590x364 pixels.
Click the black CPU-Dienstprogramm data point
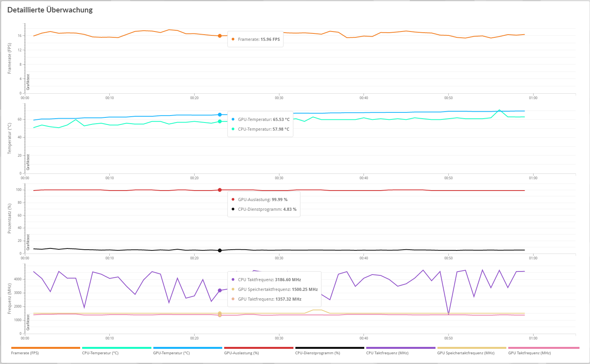pyautogui.click(x=219, y=250)
